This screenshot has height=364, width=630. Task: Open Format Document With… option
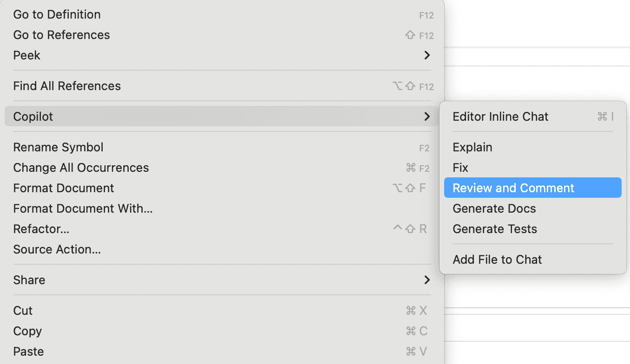pyautogui.click(x=83, y=208)
